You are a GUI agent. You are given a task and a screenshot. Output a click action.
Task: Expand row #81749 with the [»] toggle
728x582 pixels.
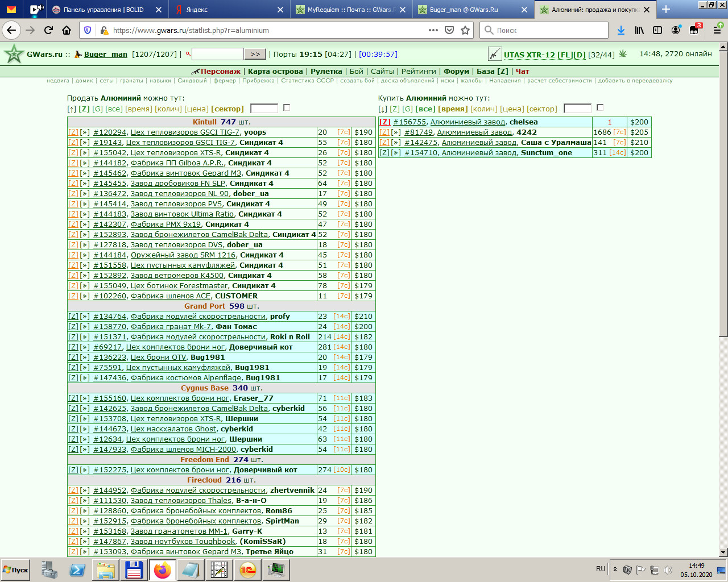tap(396, 132)
